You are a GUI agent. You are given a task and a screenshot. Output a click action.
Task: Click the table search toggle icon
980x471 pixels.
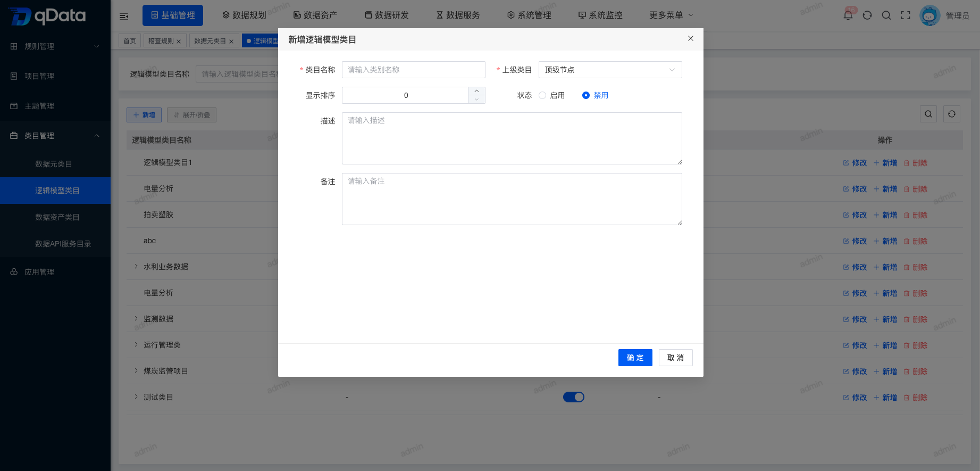[x=928, y=114]
